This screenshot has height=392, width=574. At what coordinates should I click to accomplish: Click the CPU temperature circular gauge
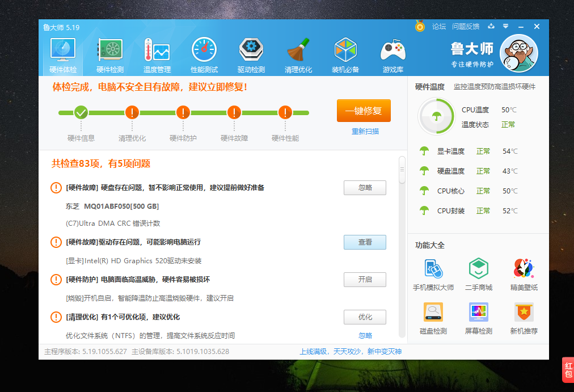[x=436, y=116]
